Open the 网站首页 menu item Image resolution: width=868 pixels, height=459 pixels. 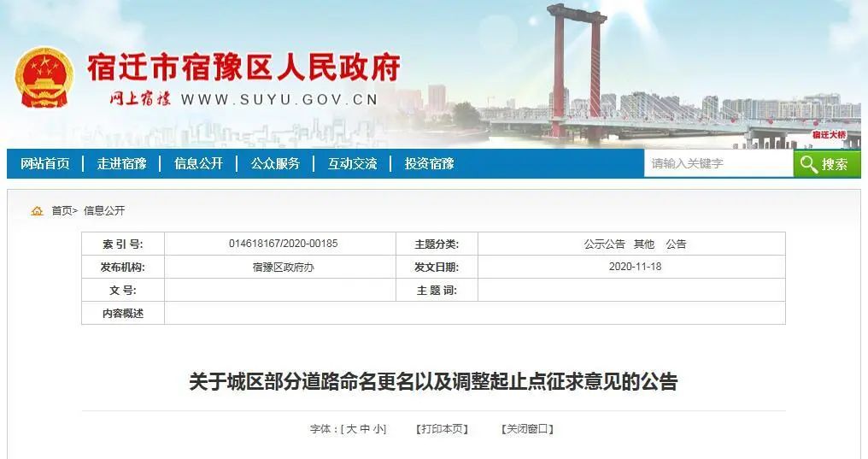coord(45,163)
